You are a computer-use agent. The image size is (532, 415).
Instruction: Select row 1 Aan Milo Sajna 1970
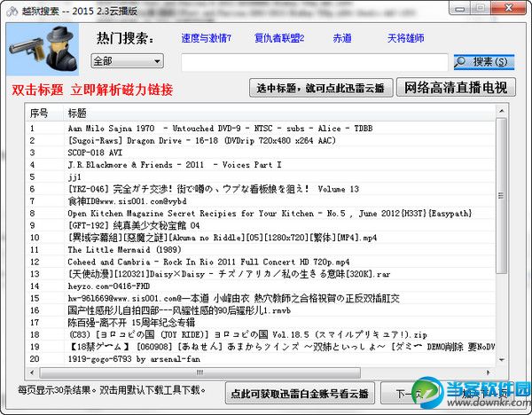click(x=260, y=129)
